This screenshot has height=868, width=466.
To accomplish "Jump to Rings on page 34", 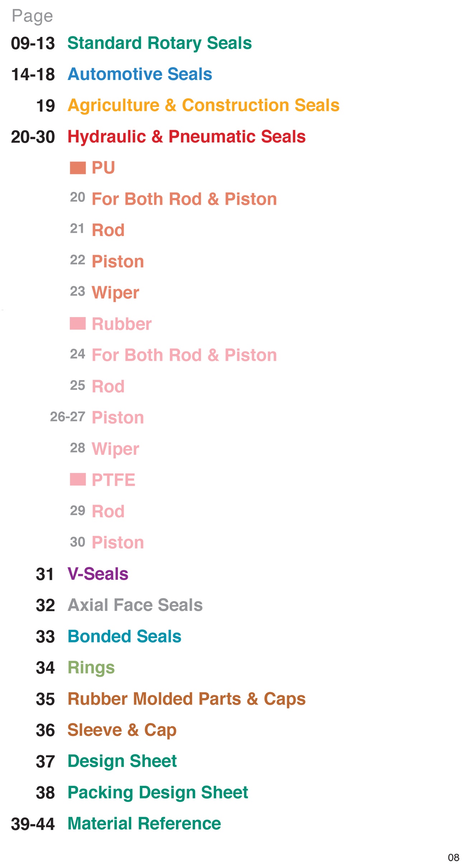I will (x=91, y=668).
